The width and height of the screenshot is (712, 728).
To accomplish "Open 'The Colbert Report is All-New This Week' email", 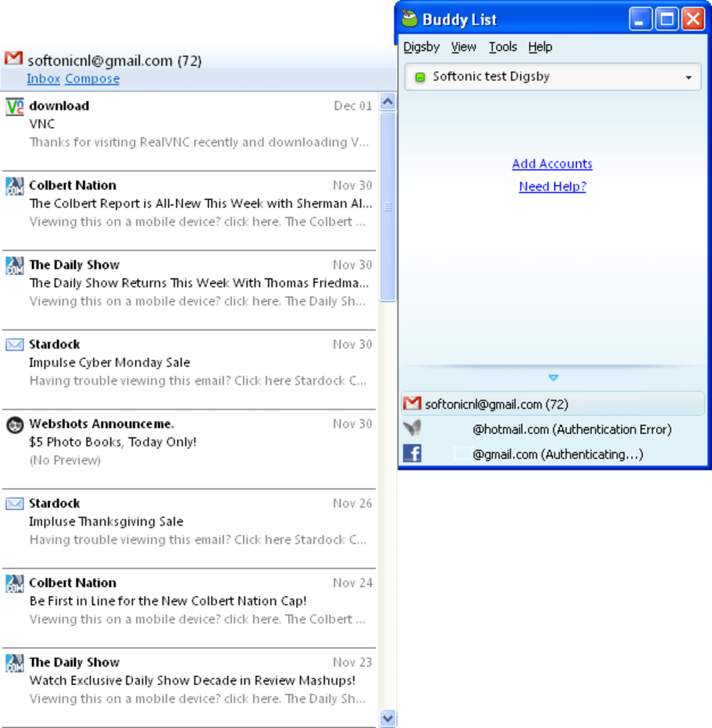I will [189, 211].
